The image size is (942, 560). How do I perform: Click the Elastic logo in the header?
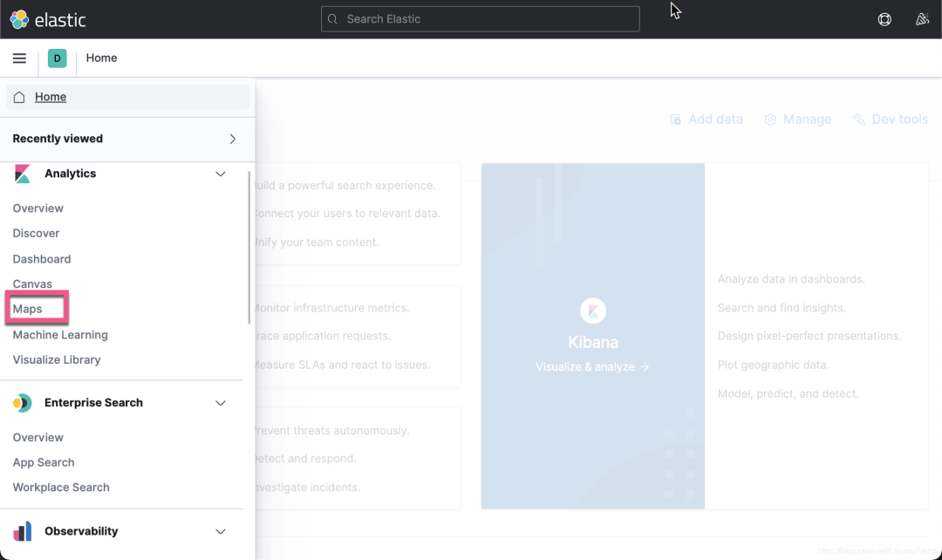coord(48,19)
